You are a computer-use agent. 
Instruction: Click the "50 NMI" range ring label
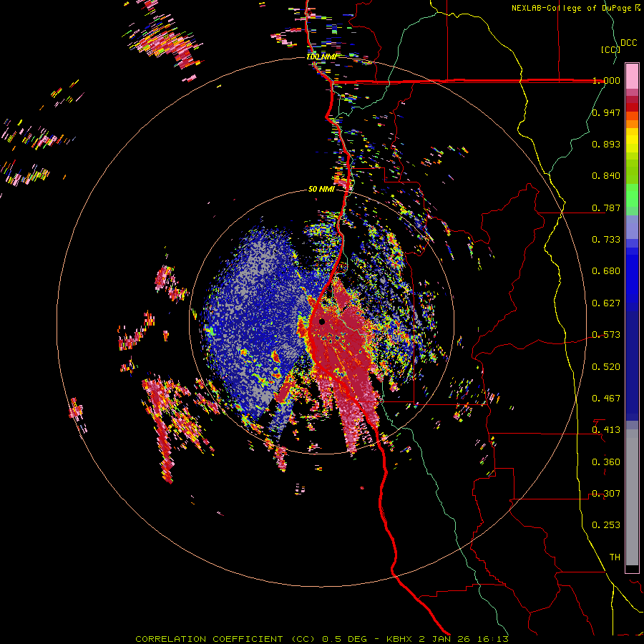click(x=321, y=190)
